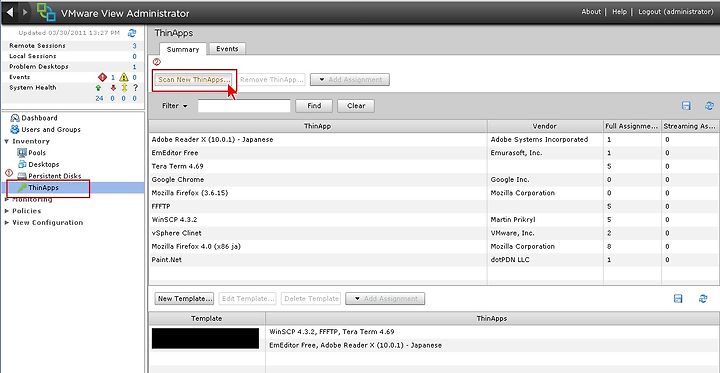The width and height of the screenshot is (720, 373).
Task: Sort by the ThinApp column header
Action: point(318,126)
